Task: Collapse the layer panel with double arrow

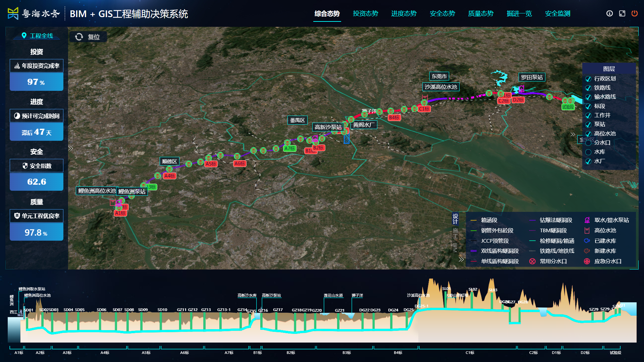Action: (573, 134)
